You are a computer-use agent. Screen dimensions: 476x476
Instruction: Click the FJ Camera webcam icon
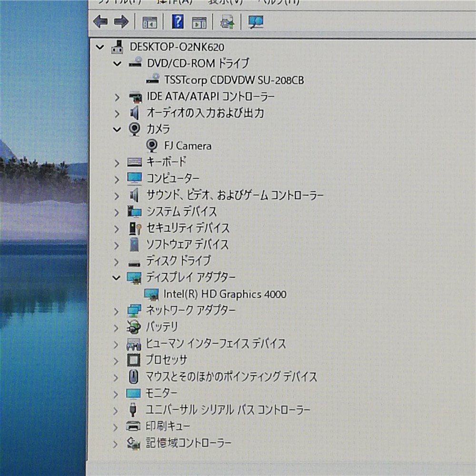pos(153,146)
